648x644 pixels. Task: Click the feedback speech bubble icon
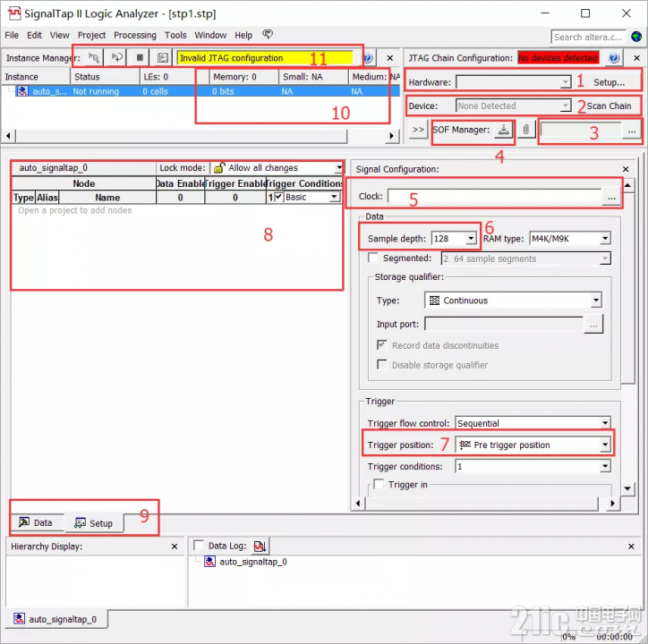coord(268,34)
